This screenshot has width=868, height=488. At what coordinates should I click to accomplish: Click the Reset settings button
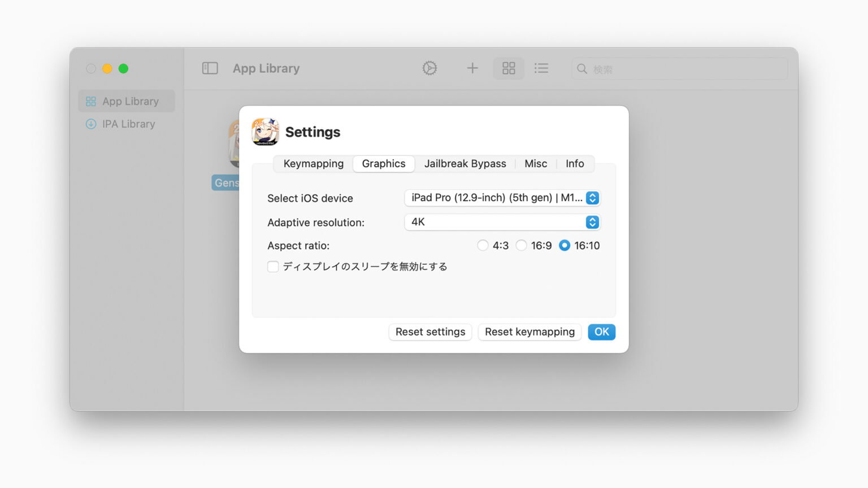(x=430, y=332)
